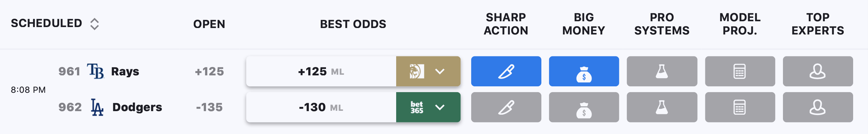Click the BetMGM lion logo
The height and width of the screenshot is (134, 868).
pos(417,71)
